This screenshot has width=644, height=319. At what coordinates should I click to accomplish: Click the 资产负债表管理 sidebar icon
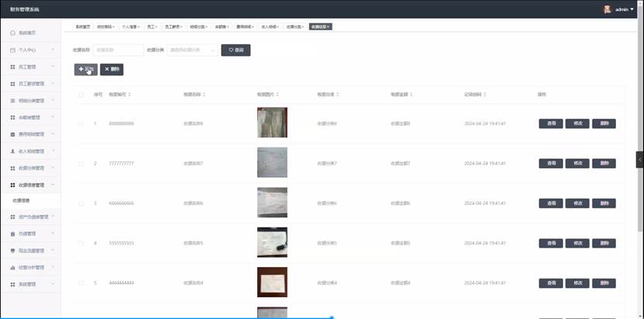[x=12, y=217]
